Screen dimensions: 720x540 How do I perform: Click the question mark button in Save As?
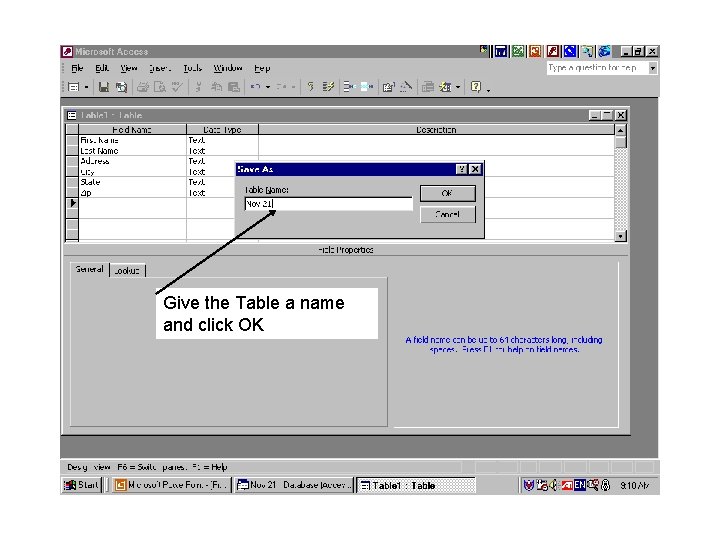[462, 169]
